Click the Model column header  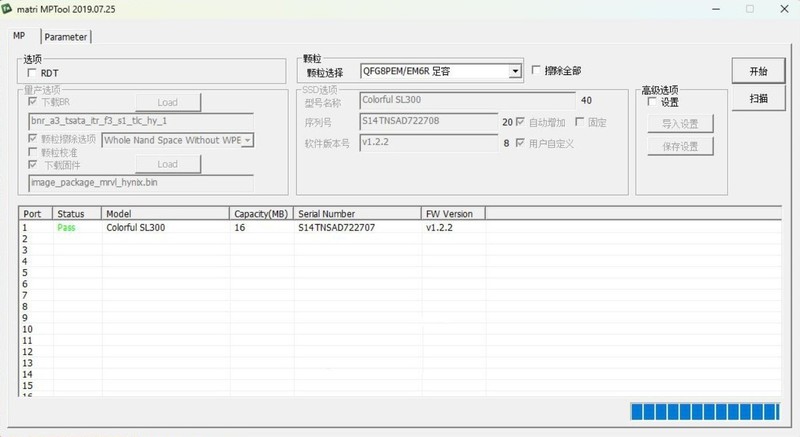166,214
